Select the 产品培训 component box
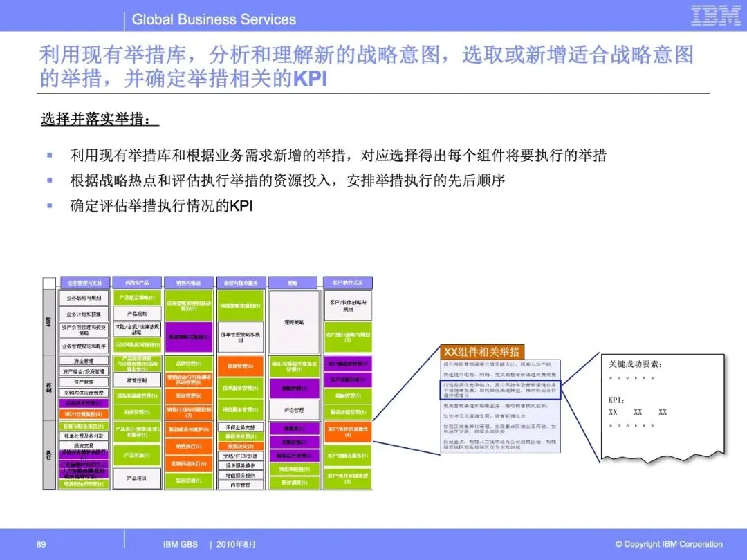The image size is (747, 560). 137,478
